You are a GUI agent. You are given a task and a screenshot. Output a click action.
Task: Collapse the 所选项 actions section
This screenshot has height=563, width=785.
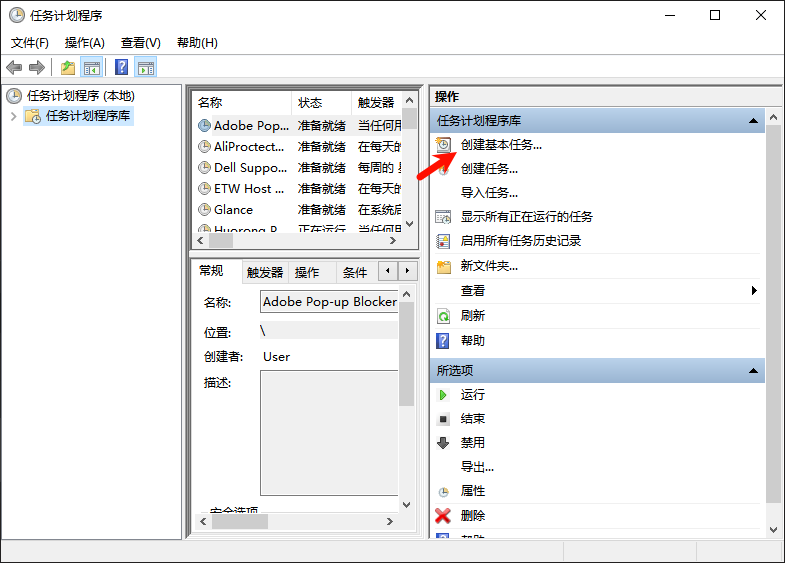pos(753,371)
